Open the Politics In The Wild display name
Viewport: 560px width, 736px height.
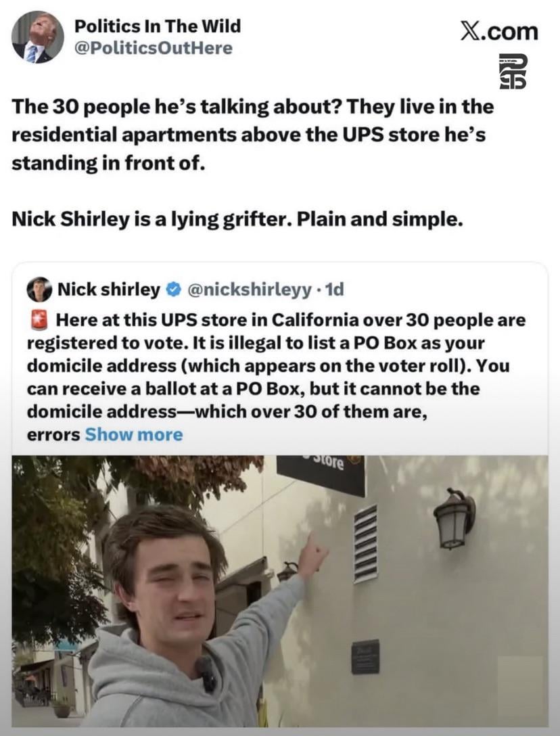(157, 27)
